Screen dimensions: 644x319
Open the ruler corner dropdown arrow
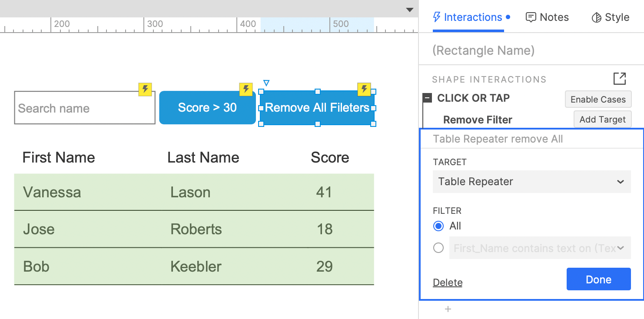pos(409,10)
